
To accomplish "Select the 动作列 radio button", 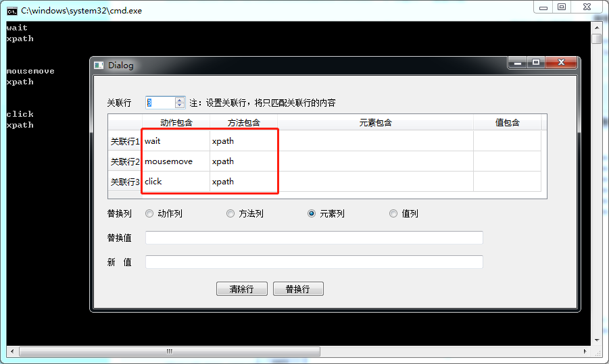I will 149,213.
